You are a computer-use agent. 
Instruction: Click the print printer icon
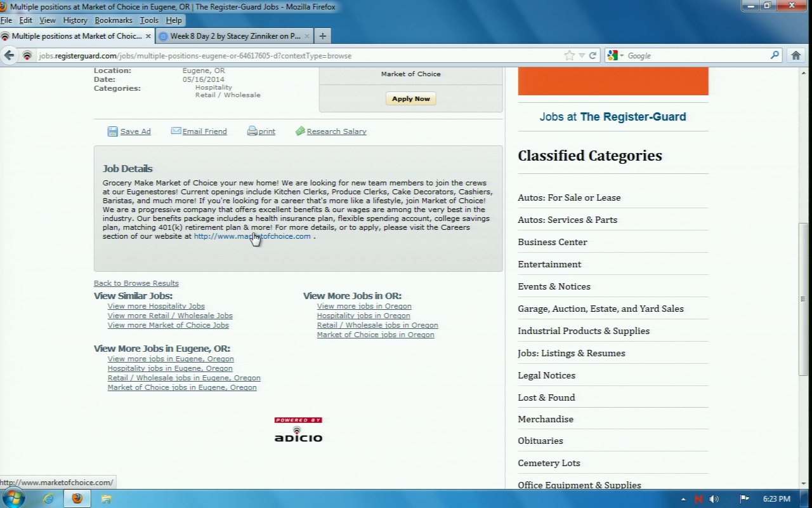pos(252,131)
